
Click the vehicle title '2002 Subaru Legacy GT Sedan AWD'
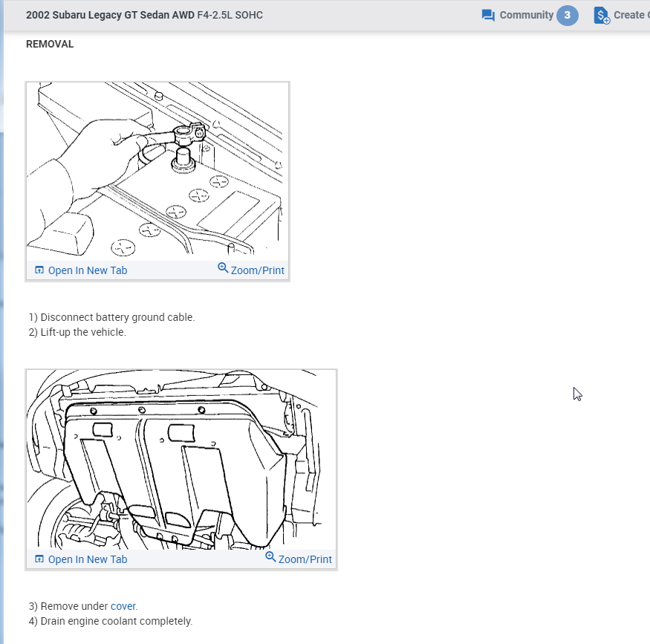point(110,15)
